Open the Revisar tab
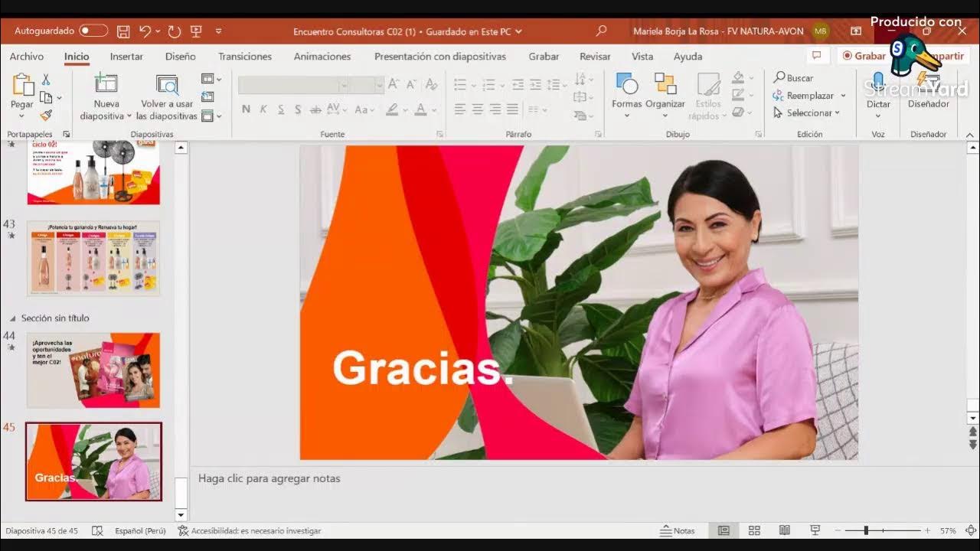This screenshot has width=980, height=551. coord(595,57)
